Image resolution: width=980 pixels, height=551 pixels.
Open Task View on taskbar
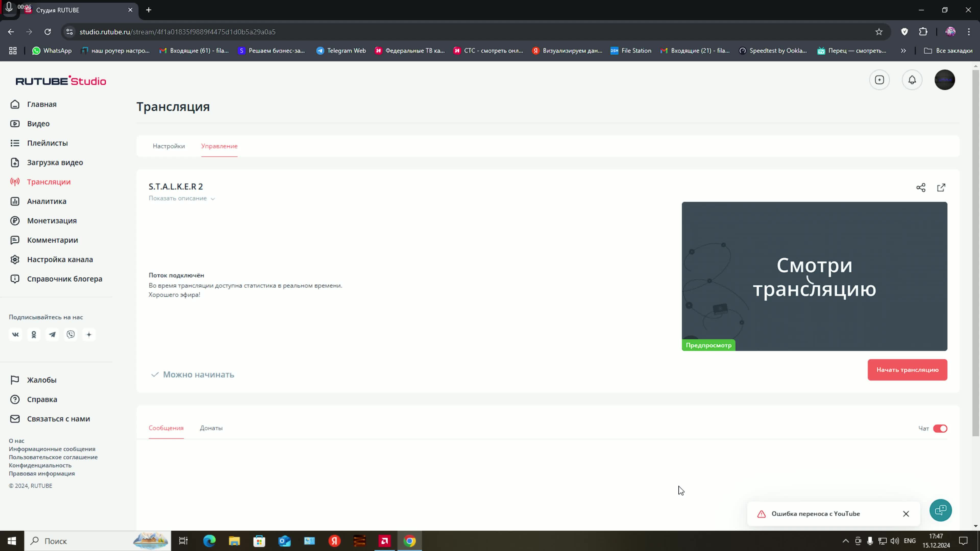point(183,541)
